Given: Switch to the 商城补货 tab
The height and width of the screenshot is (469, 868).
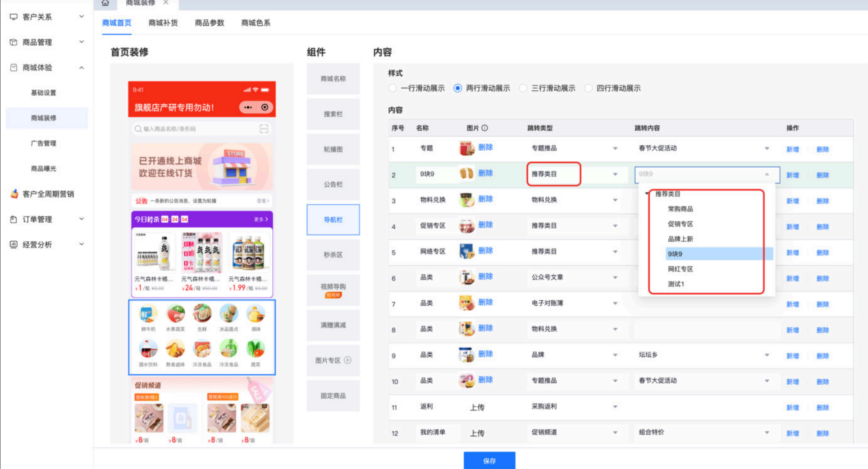Looking at the screenshot, I should (x=163, y=23).
